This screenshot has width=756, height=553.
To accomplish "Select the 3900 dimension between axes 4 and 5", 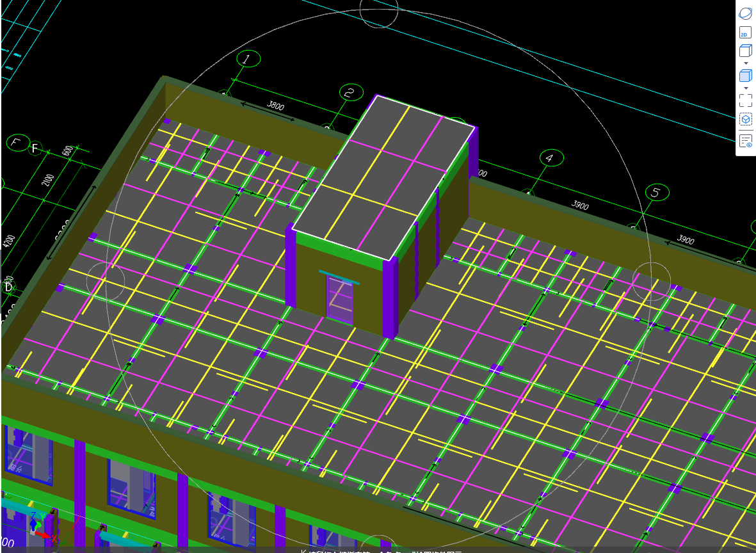I will [580, 205].
